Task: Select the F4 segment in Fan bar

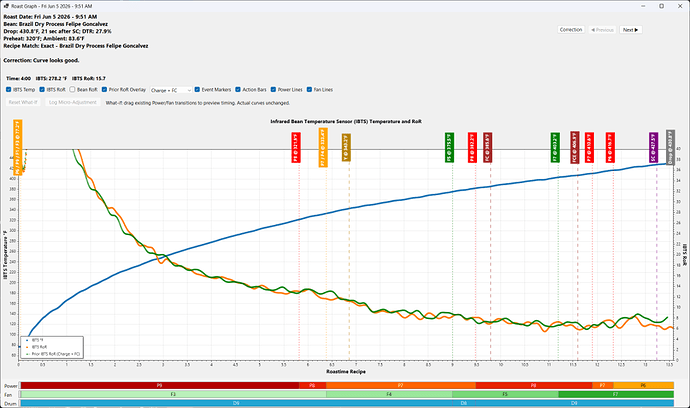Action: point(389,394)
